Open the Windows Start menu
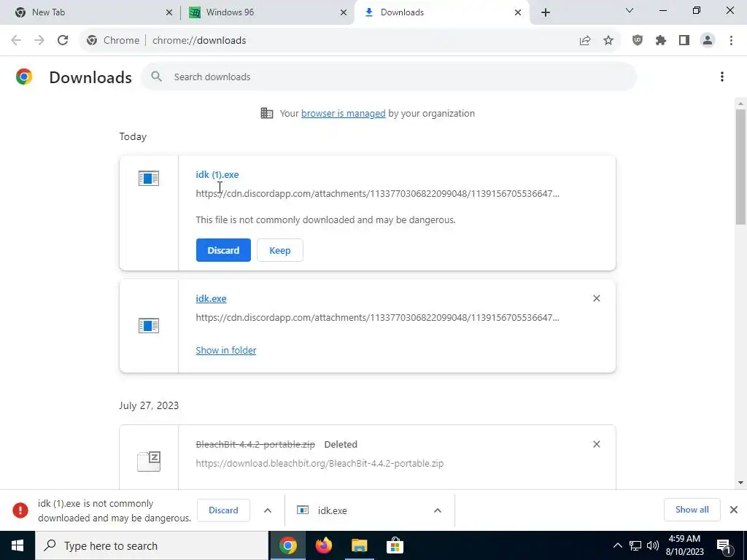Screen dimensions: 747x560 click(x=18, y=545)
